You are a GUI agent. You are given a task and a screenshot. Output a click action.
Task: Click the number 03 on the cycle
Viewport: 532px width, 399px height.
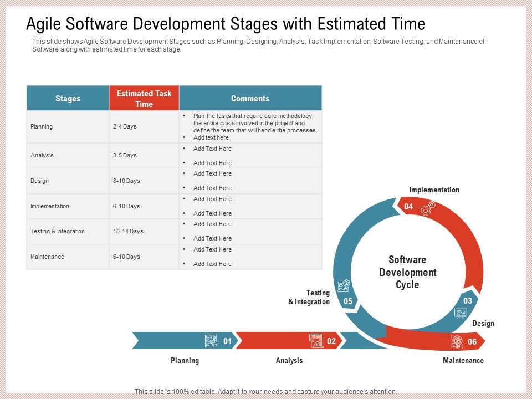[x=468, y=300]
